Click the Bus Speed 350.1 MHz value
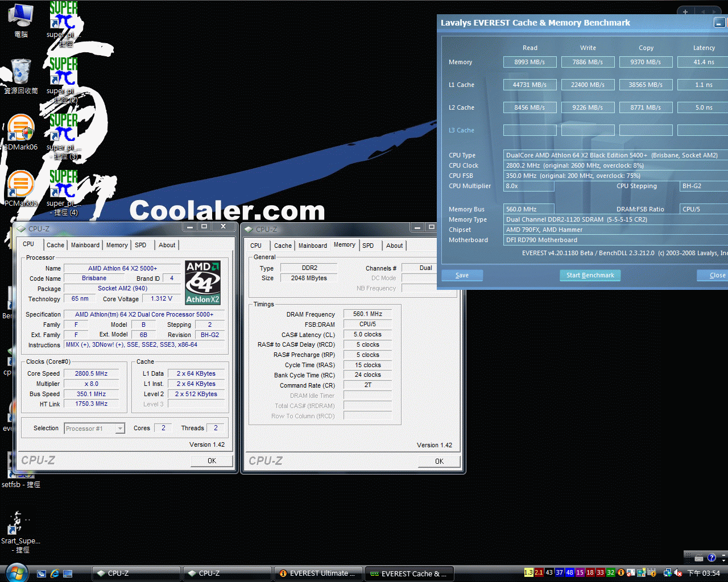This screenshot has height=582, width=728. coord(91,394)
